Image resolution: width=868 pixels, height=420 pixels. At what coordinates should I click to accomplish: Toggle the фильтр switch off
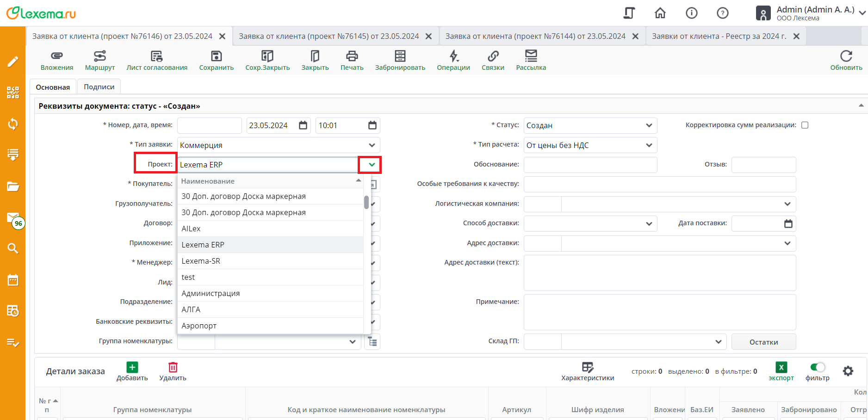(818, 367)
